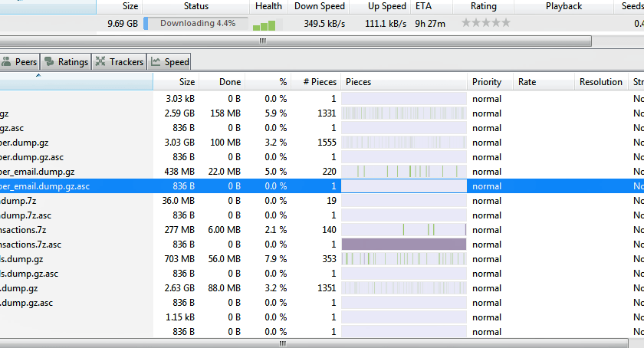Click the ETA column header

click(x=423, y=6)
